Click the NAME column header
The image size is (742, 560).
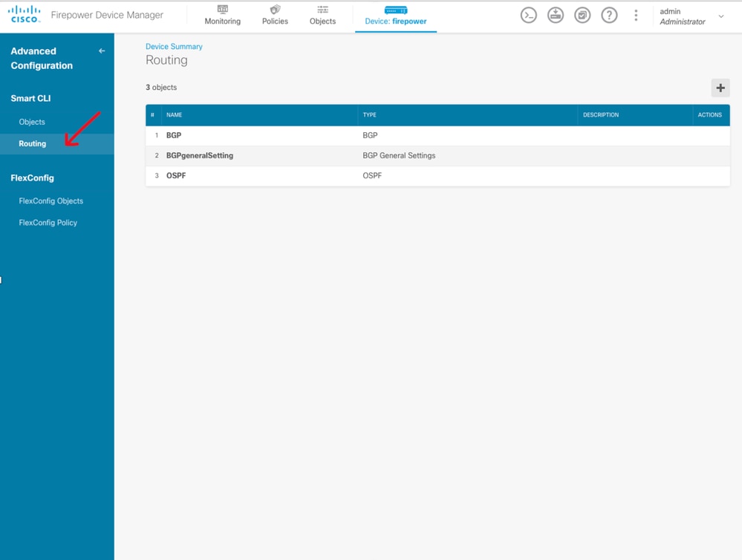pos(174,115)
